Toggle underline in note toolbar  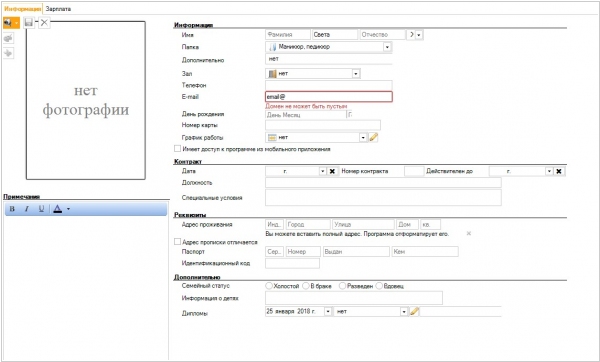point(41,209)
